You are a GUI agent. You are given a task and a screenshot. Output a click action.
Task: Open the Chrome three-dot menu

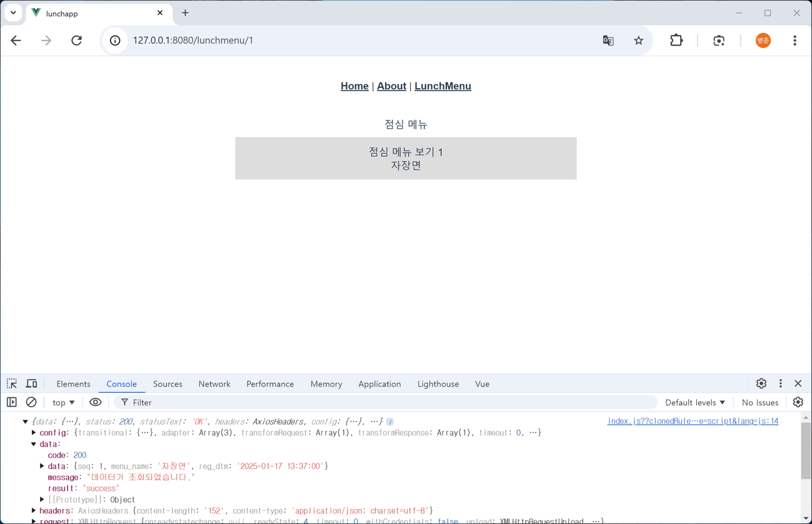tap(794, 41)
